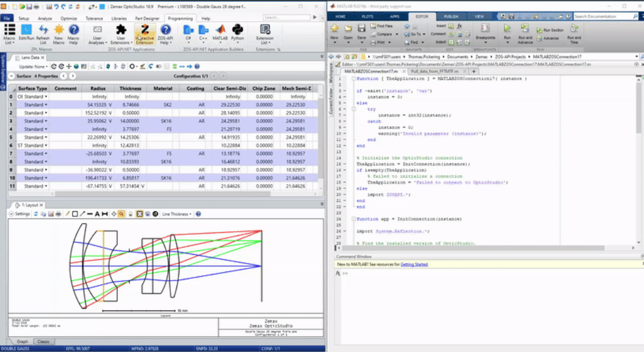Expand the Surface 4 Properties panel

(x=11, y=76)
